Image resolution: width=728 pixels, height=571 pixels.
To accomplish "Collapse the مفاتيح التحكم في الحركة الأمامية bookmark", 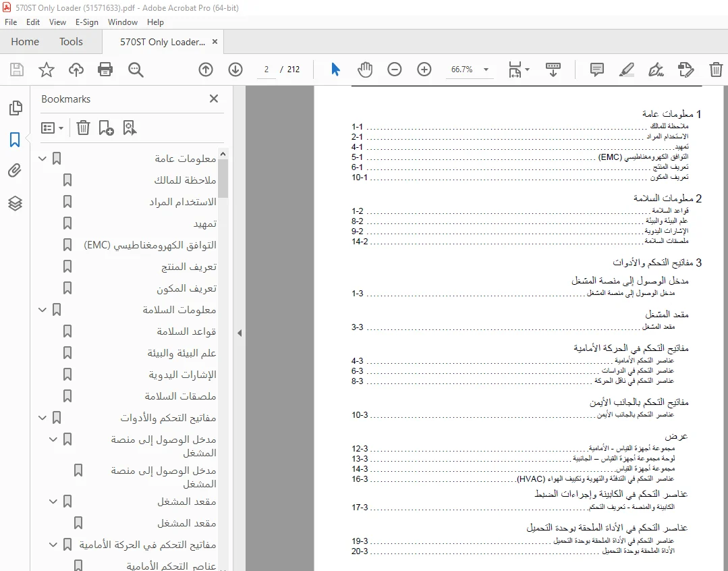I will click(x=53, y=544).
